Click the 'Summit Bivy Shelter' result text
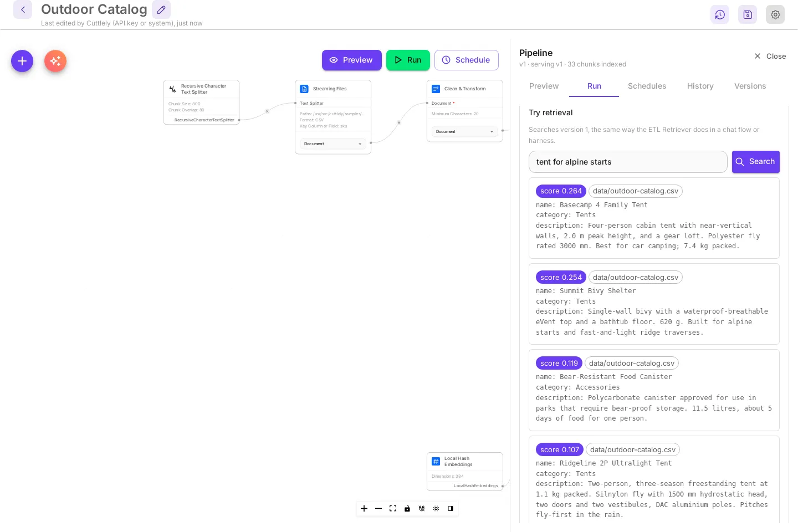 coord(597,291)
